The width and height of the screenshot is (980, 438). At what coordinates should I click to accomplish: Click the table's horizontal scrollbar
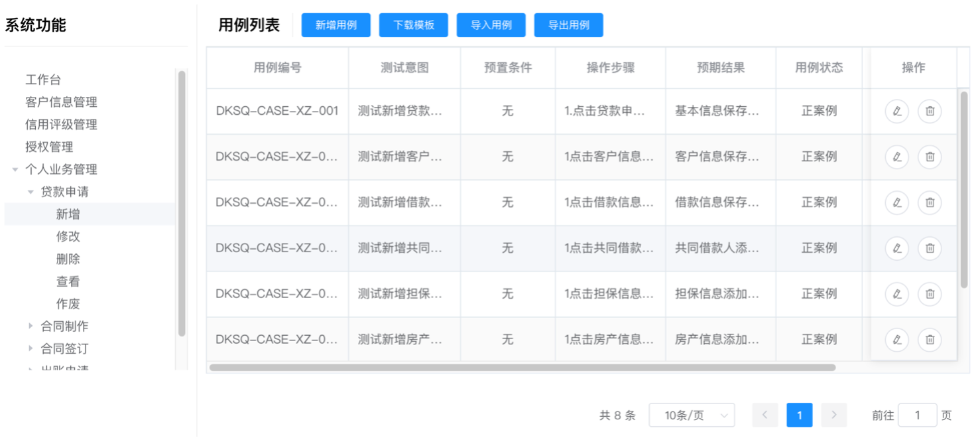coord(522,367)
